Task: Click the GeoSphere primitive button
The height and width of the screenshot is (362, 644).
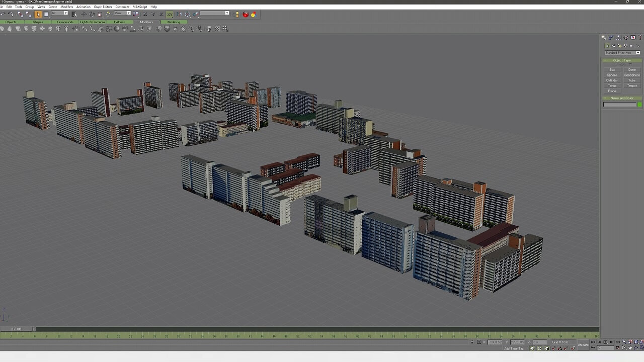Action: point(632,75)
